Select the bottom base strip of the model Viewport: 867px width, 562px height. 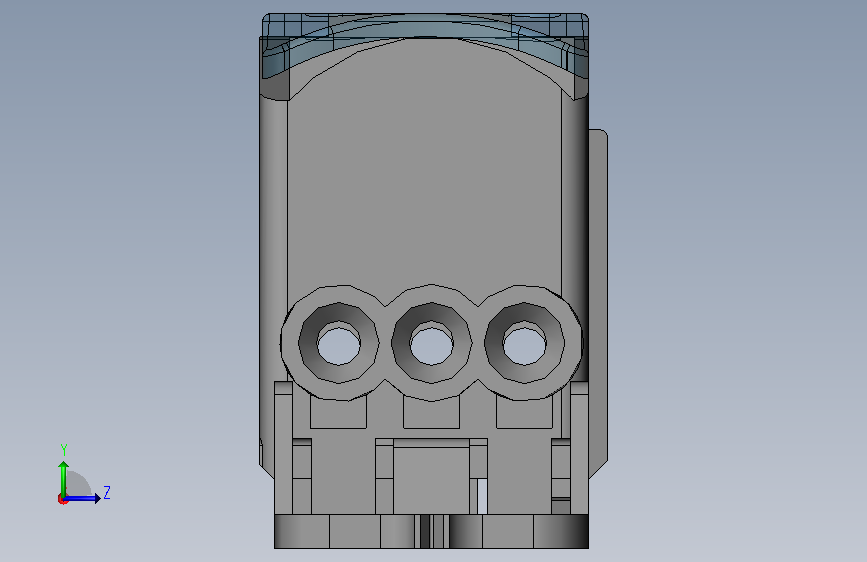431,532
